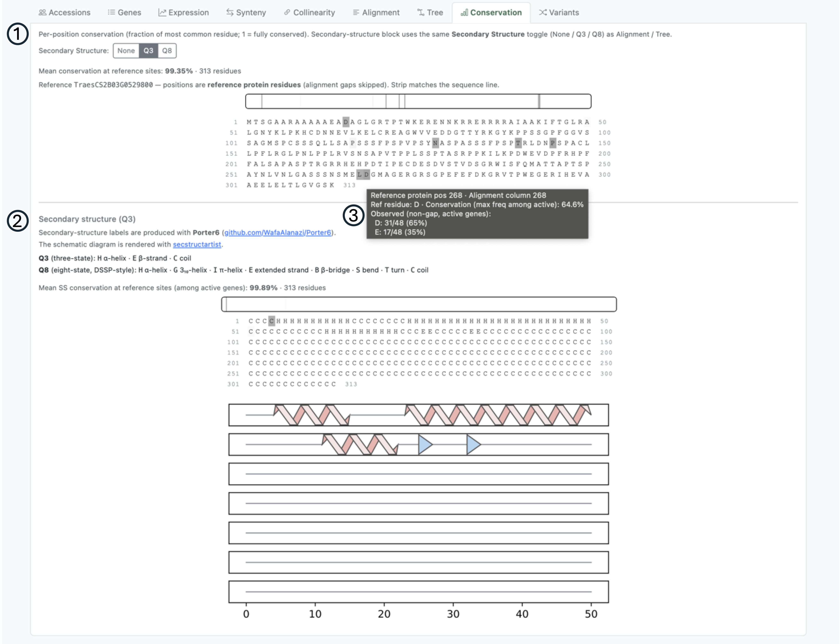This screenshot has height=644, width=840.
Task: Click the highlighted C in Q3 row 1
Action: [272, 321]
